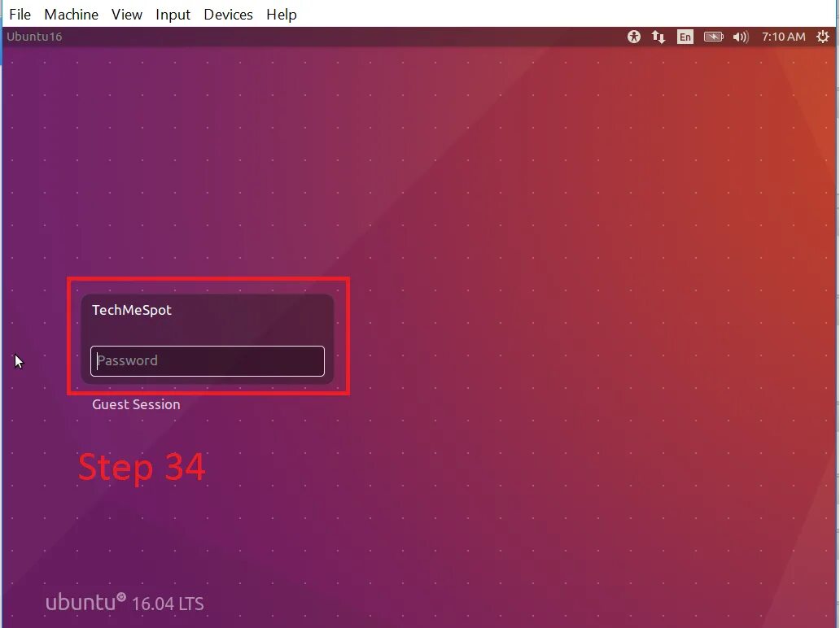Image resolution: width=840 pixels, height=628 pixels.
Task: Open the File menu
Action: coord(20,15)
